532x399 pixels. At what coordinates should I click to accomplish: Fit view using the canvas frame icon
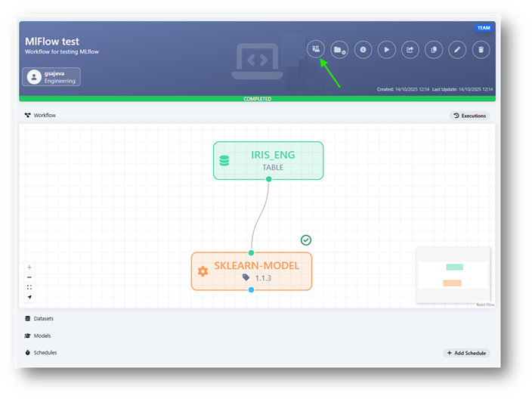click(29, 287)
